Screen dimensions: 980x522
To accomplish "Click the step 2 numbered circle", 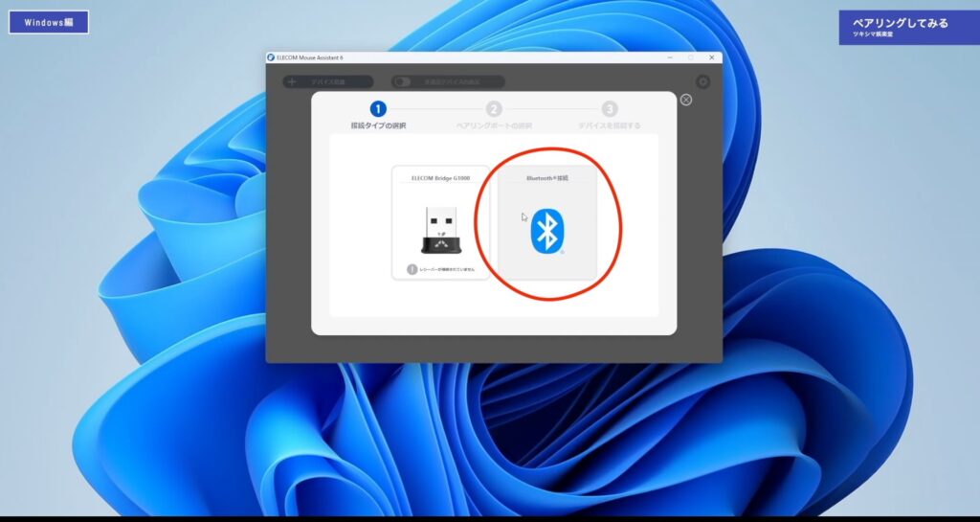I will (494, 109).
